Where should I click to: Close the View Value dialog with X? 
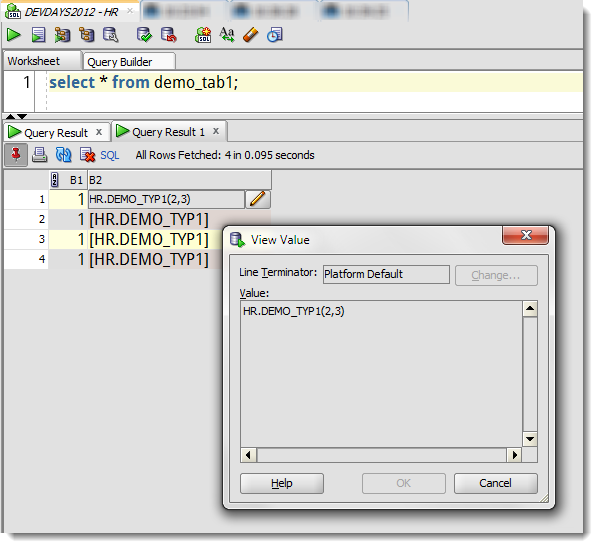pyautogui.click(x=526, y=235)
